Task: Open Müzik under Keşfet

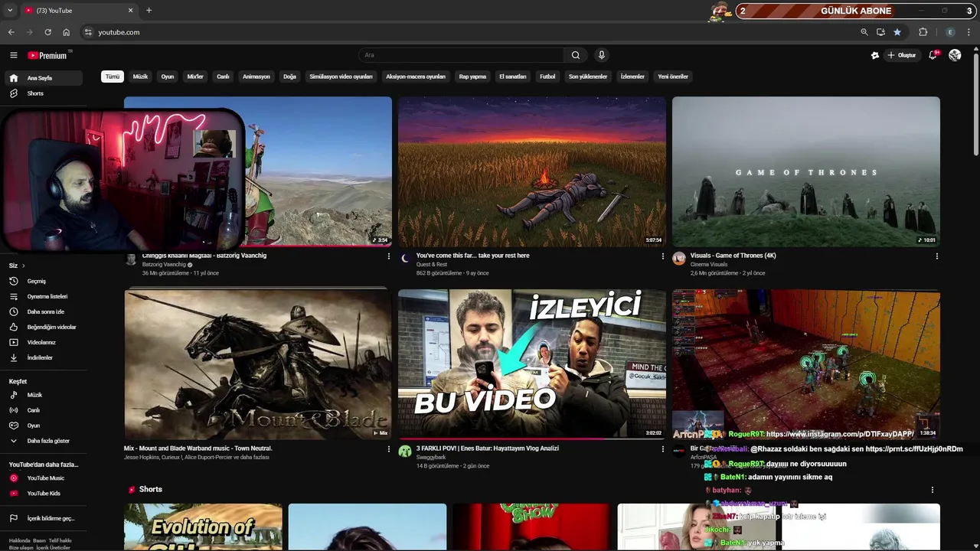Action: [x=43, y=395]
